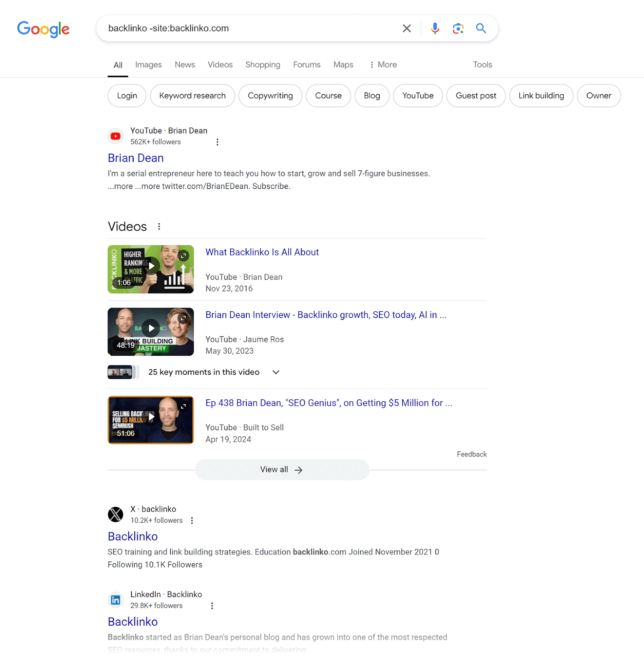This screenshot has width=644, height=658.
Task: Open Brian Dean Interview Backlinko growth link
Action: point(326,315)
